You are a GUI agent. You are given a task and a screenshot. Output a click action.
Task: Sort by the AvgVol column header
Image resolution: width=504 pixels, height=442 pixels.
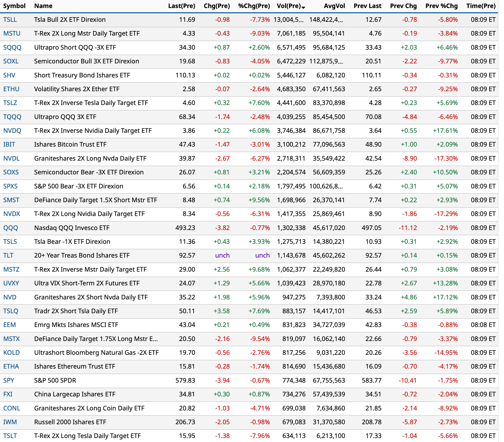click(334, 6)
